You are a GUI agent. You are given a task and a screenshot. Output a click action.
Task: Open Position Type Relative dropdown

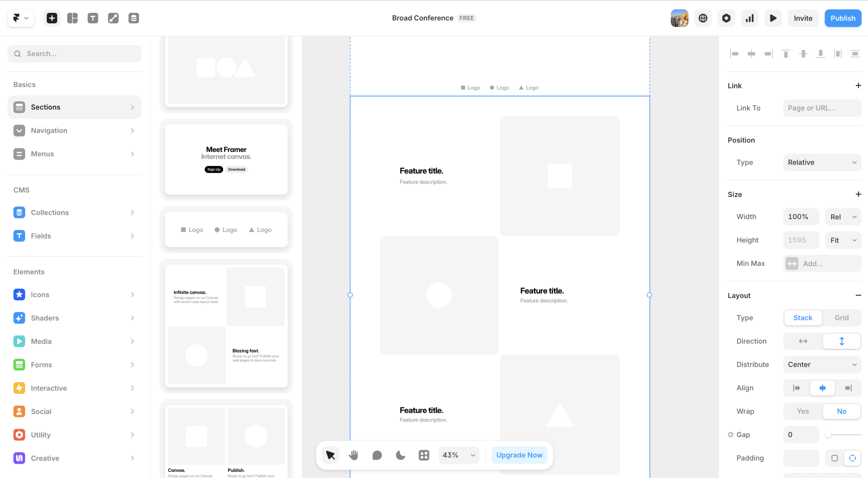(822, 162)
